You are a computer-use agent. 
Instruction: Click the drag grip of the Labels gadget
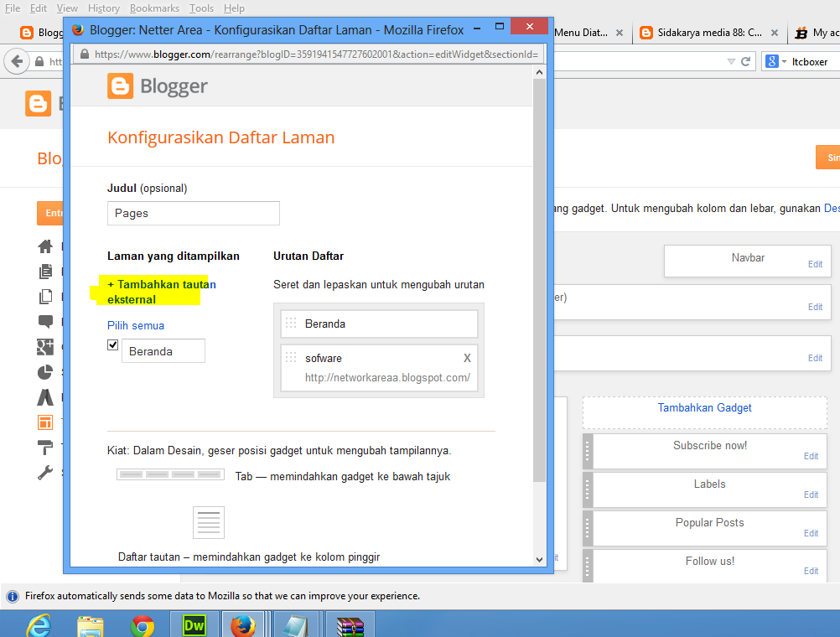coord(587,489)
